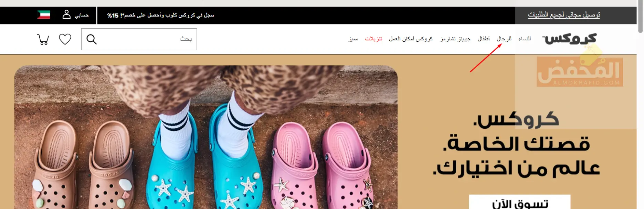Click the colorful clogs hero image
This screenshot has width=644, height=209.
tap(206, 137)
